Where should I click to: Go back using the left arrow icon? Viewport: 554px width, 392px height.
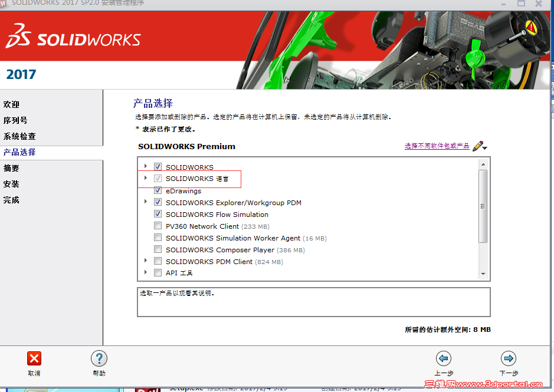pos(444,358)
